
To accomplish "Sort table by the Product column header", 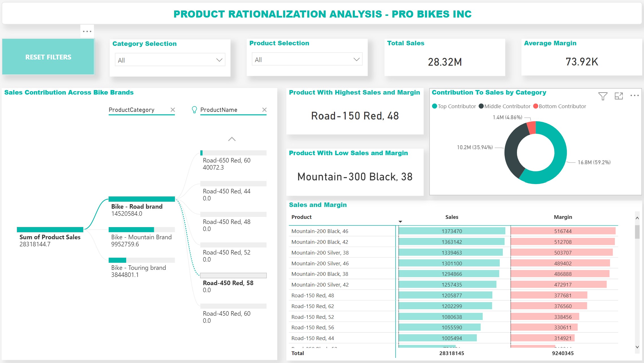I will pyautogui.click(x=301, y=217).
